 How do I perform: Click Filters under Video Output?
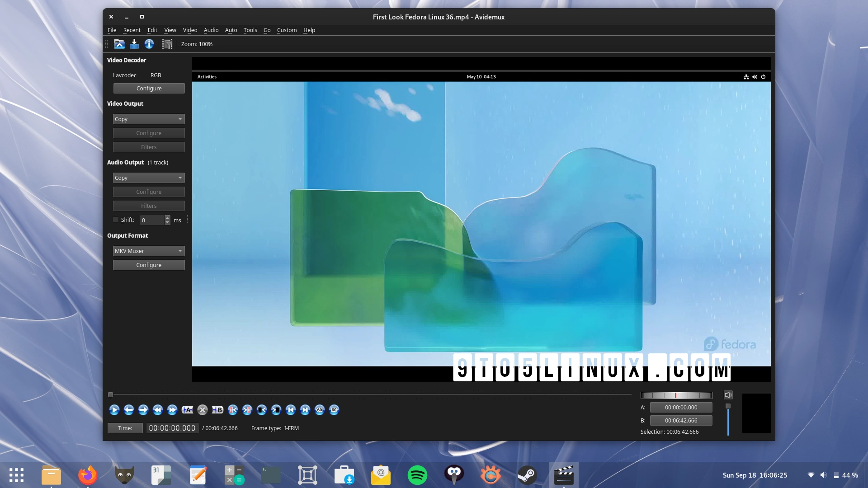coord(149,147)
